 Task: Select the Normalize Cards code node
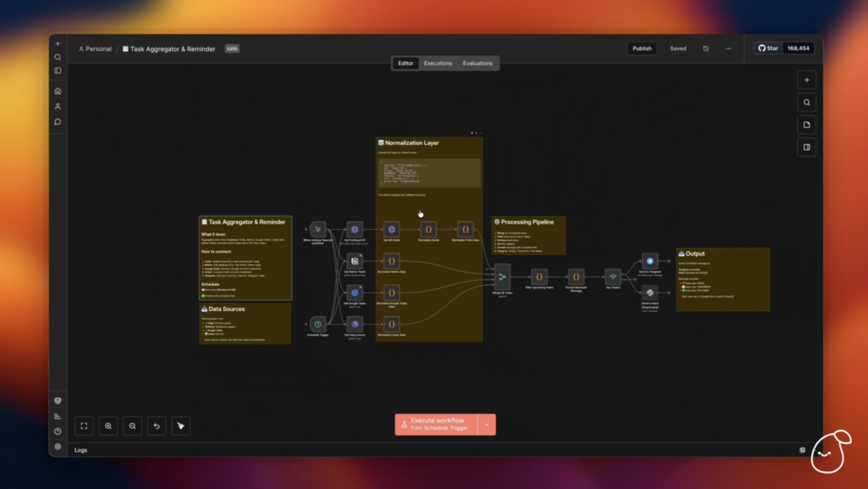coord(428,229)
